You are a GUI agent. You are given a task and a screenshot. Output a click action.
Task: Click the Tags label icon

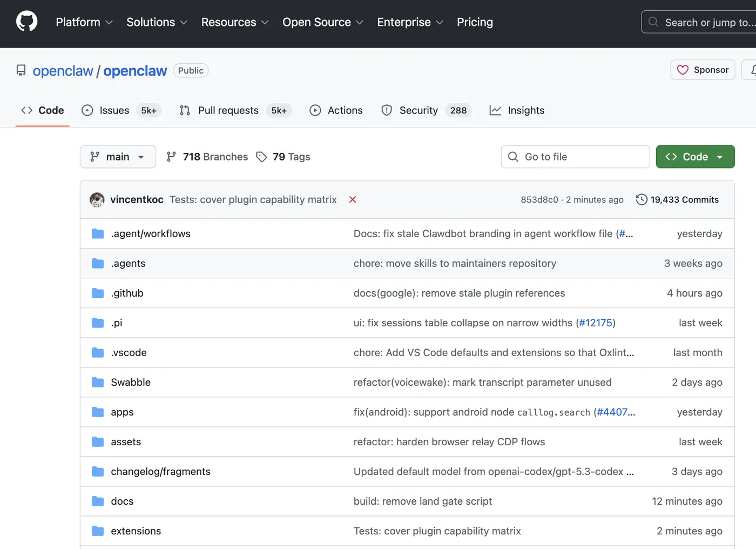[x=262, y=157]
